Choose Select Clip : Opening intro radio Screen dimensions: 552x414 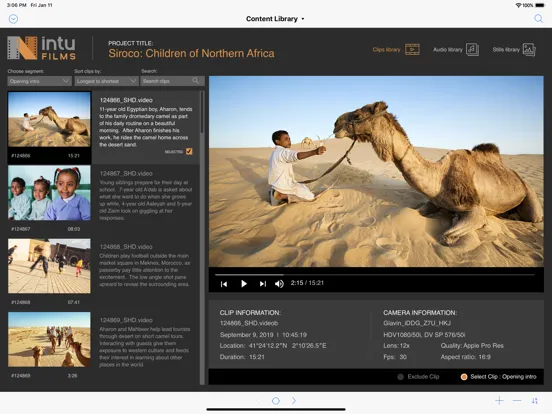pos(464,377)
